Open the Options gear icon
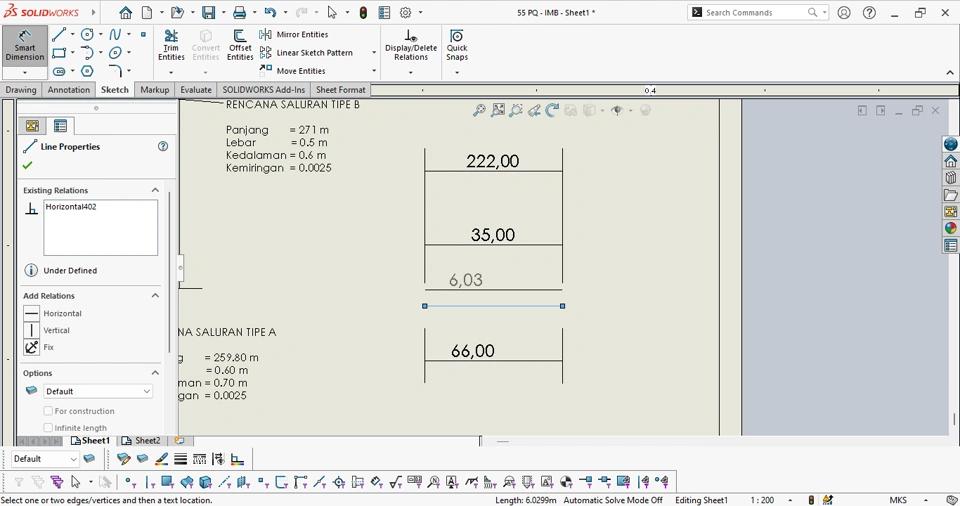 pos(405,12)
